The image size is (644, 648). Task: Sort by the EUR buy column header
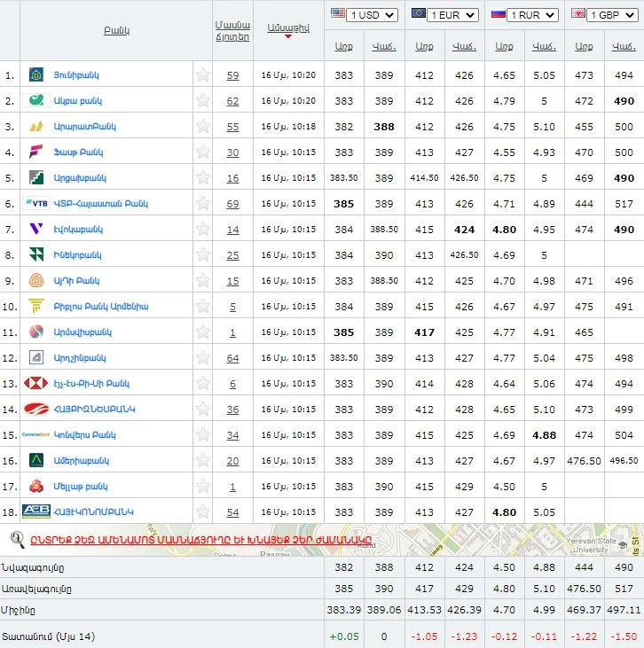coord(424,46)
